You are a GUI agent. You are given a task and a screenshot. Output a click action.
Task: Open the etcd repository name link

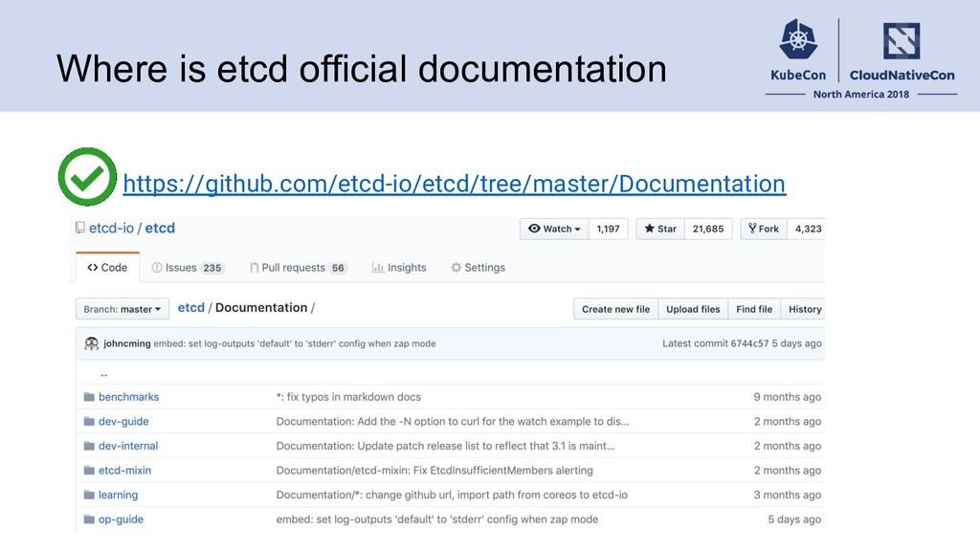coord(160,228)
